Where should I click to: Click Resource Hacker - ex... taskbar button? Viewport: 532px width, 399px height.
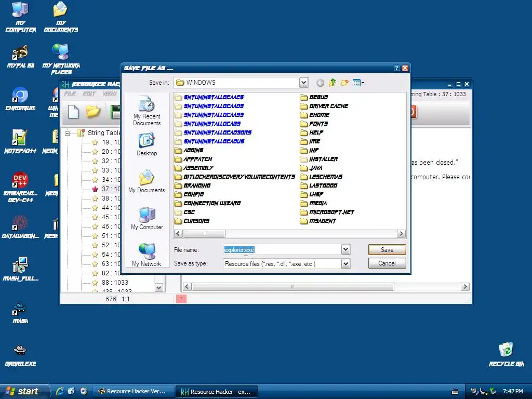point(217,392)
